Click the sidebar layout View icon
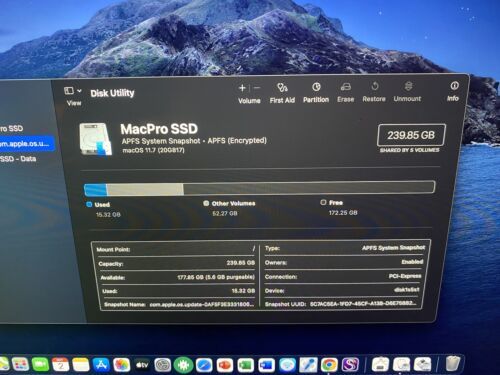 (x=69, y=91)
